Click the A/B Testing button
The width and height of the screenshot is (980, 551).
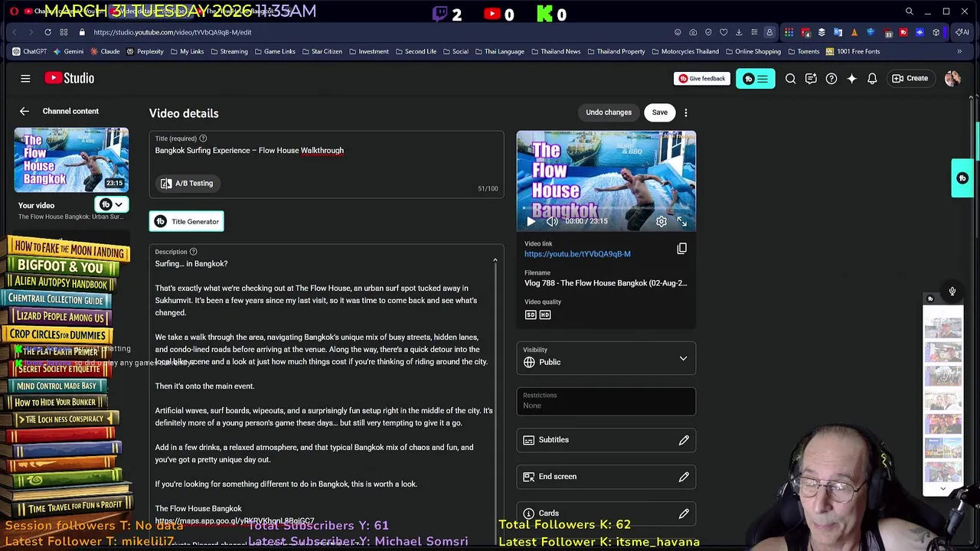[x=187, y=184]
